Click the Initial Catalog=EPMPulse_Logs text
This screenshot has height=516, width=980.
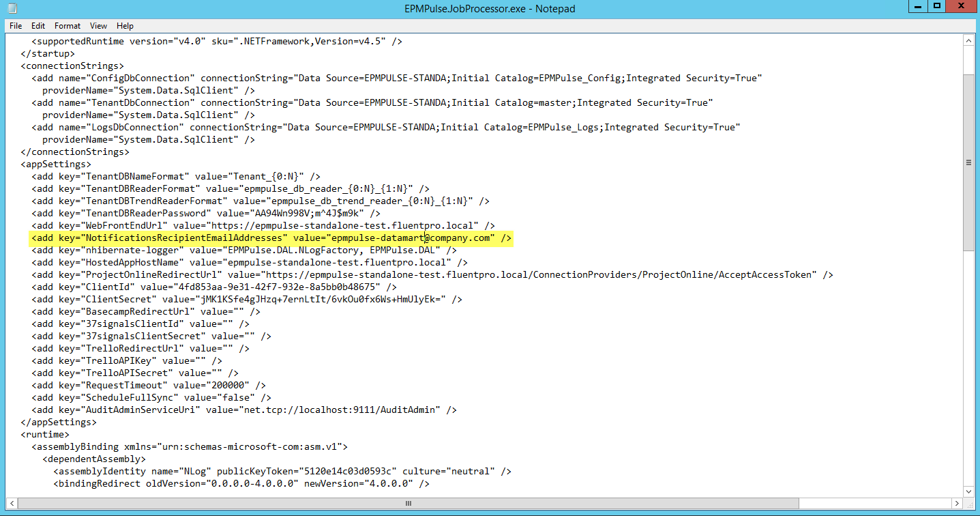(x=520, y=127)
